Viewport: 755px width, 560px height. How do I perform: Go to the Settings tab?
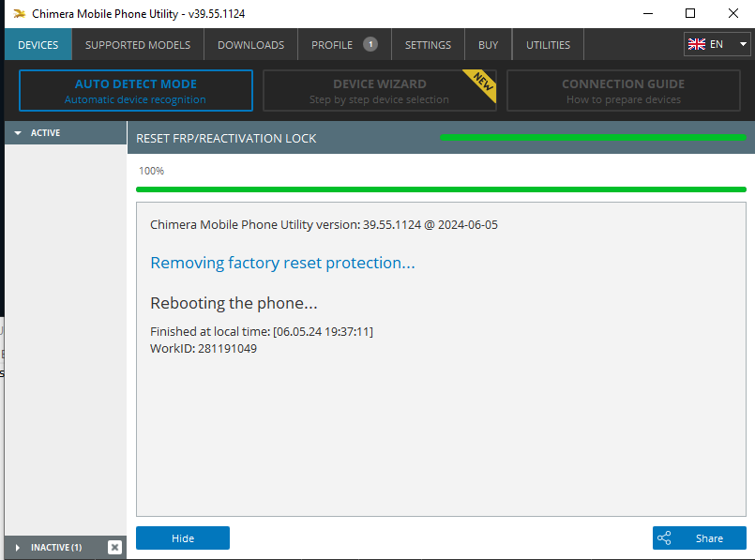[428, 45]
